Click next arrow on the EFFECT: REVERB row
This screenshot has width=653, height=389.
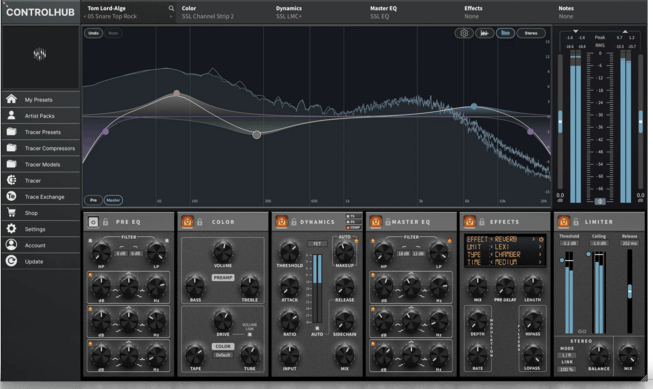pos(533,239)
